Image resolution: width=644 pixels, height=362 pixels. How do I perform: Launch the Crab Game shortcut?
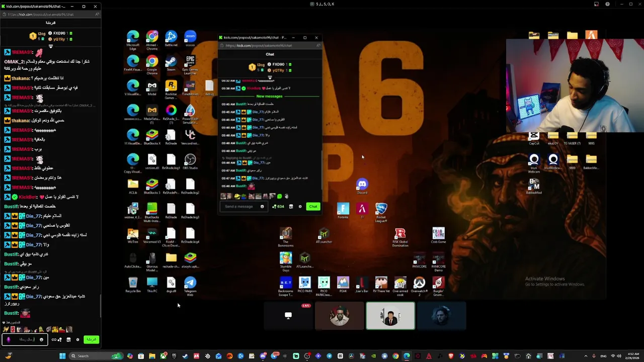point(438,235)
